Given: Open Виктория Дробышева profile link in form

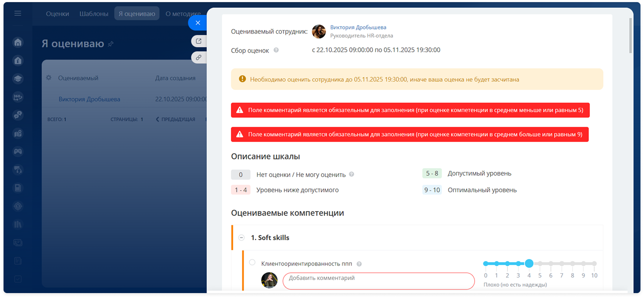Looking at the screenshot, I should tap(358, 27).
